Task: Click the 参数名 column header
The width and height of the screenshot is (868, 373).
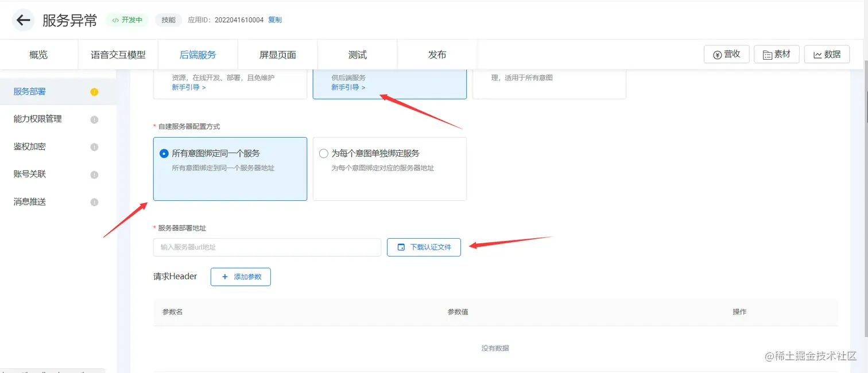Action: 173,312
